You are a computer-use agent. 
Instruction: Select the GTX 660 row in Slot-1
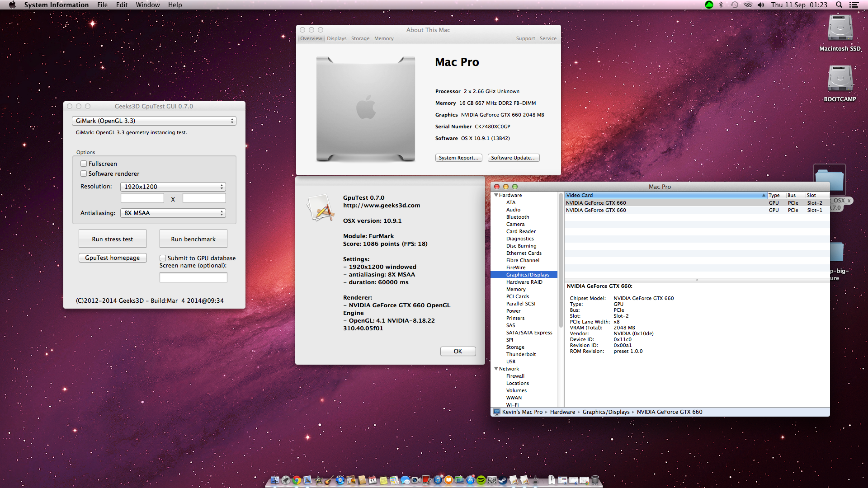point(697,210)
